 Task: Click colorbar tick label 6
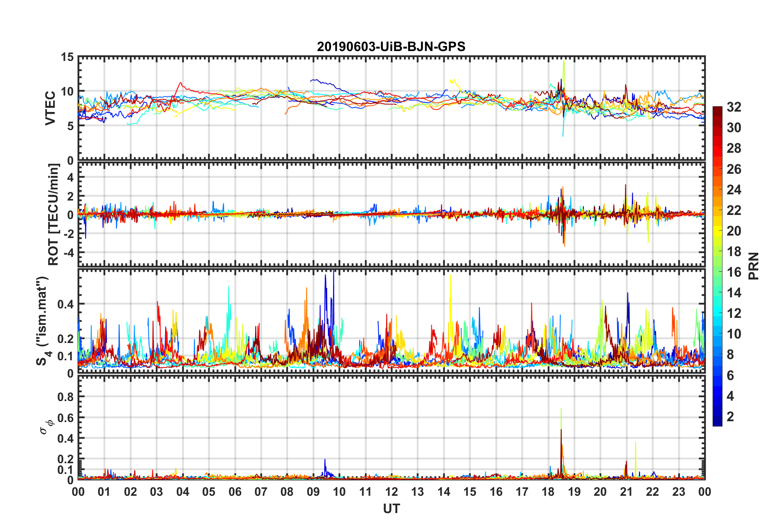tap(730, 376)
